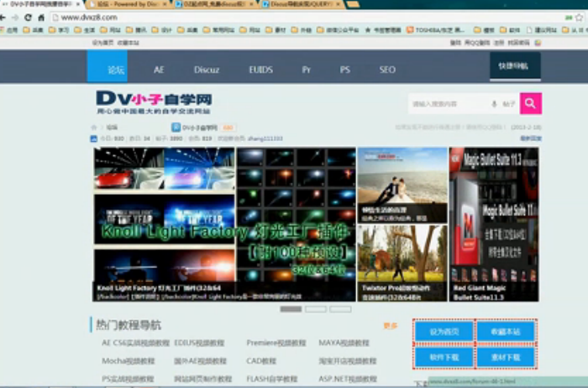The width and height of the screenshot is (588, 388).
Task: Click the Dv小子自学网 QQ group icon
Action: (176, 128)
